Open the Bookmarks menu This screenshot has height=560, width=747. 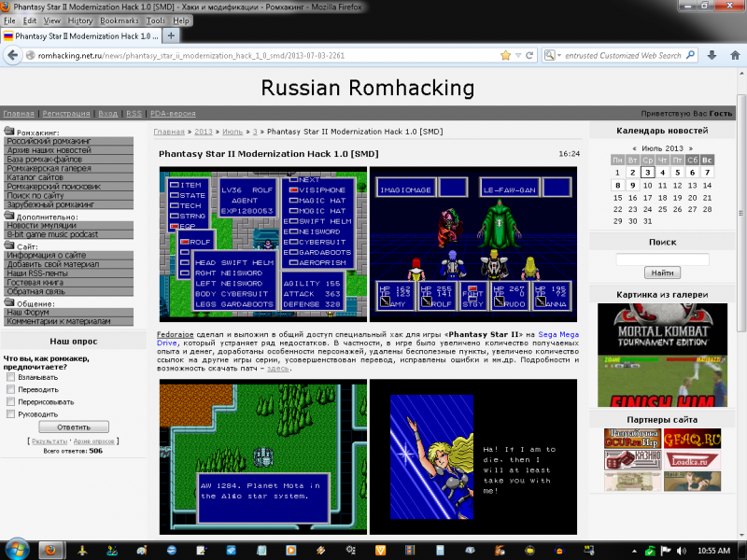coord(120,21)
